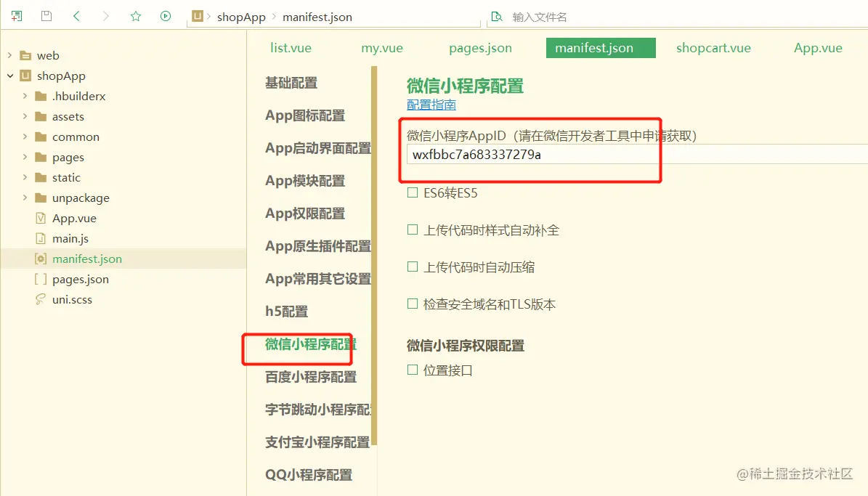Open the App启动界面配置 section
The width and height of the screenshot is (868, 496).
coord(317,148)
